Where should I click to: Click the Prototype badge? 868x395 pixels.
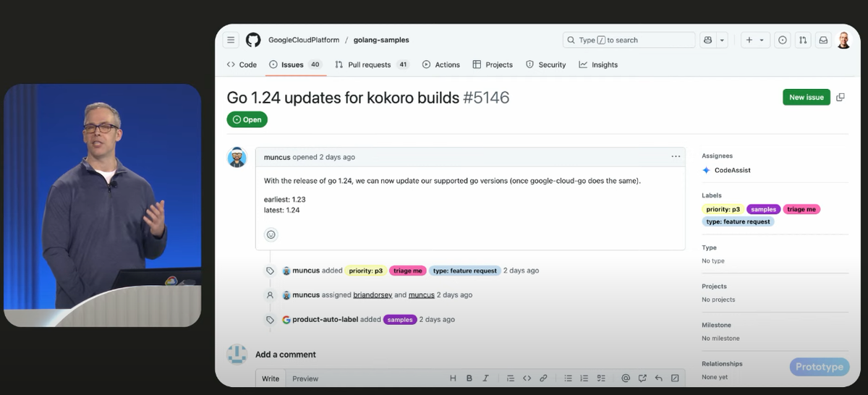820,367
